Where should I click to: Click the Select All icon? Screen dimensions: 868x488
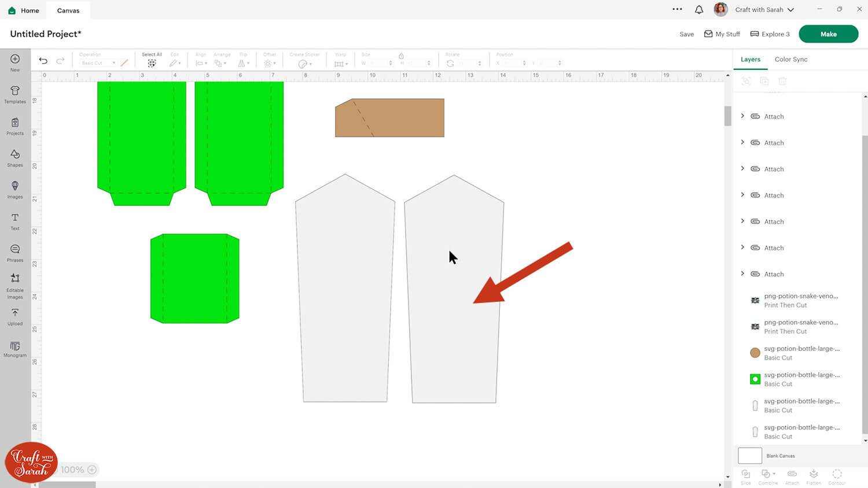[x=152, y=63]
